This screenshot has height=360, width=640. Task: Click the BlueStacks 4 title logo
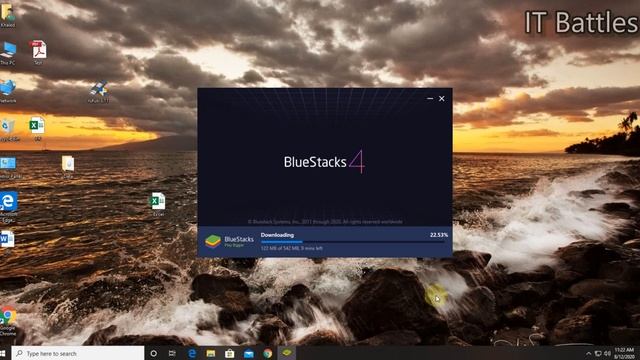point(324,162)
